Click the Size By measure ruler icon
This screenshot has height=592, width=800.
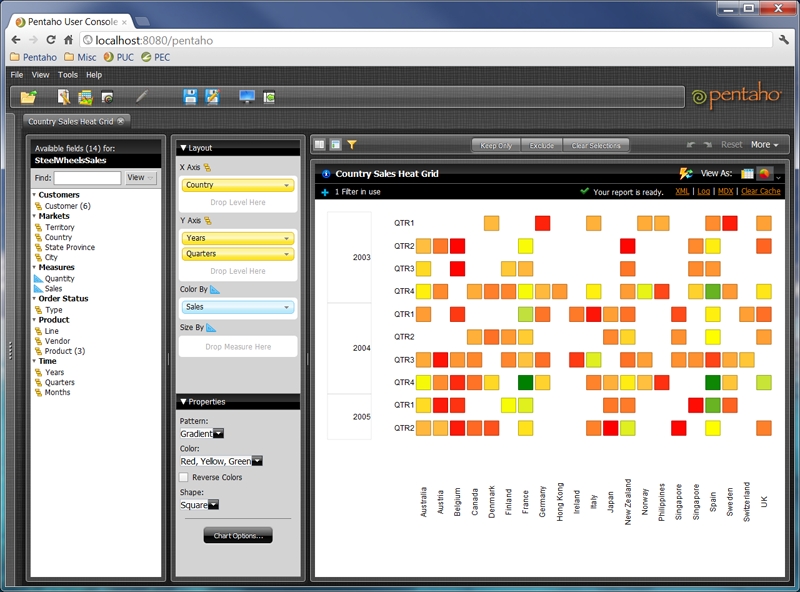(211, 328)
